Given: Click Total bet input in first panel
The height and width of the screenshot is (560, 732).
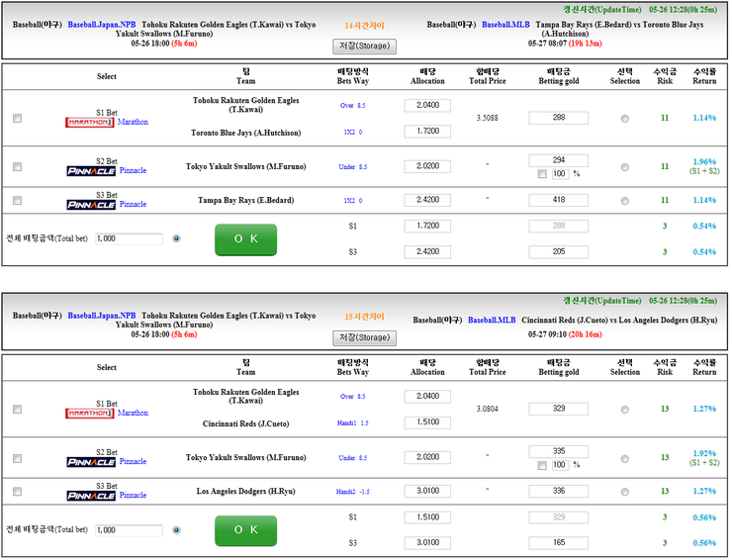Looking at the screenshot, I should coord(129,238).
